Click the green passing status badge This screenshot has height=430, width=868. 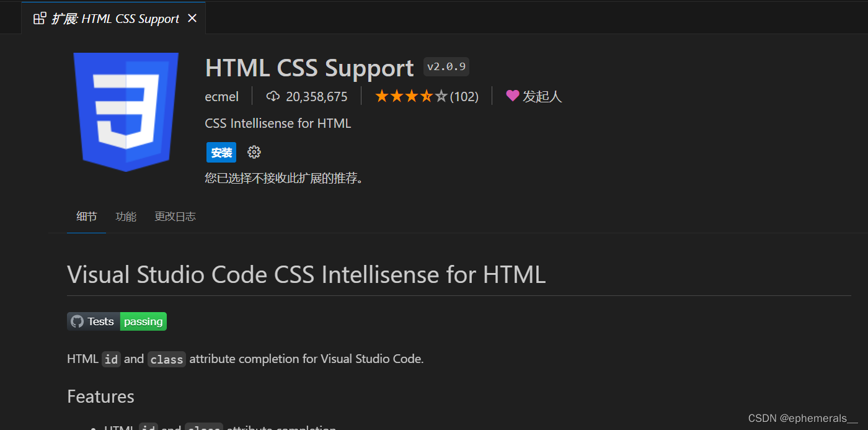click(x=143, y=321)
